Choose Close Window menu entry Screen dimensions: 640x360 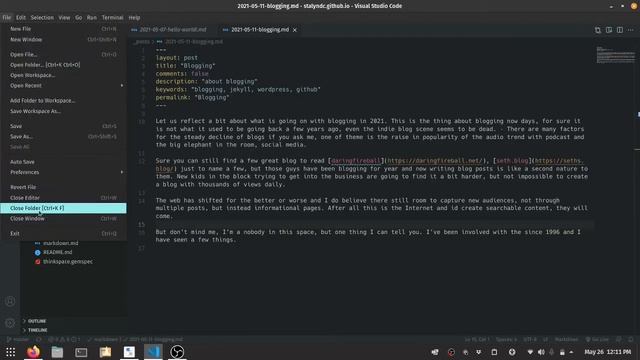tap(63, 219)
